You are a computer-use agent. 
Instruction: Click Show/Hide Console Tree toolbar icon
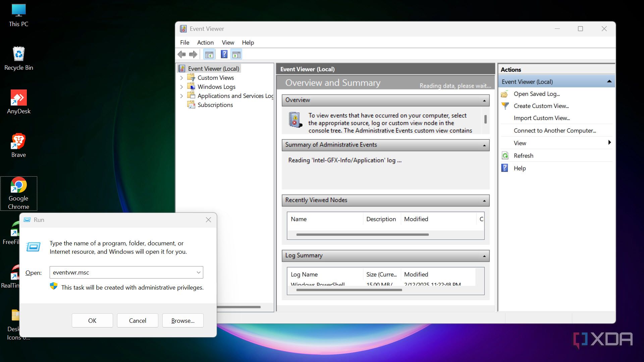point(209,54)
